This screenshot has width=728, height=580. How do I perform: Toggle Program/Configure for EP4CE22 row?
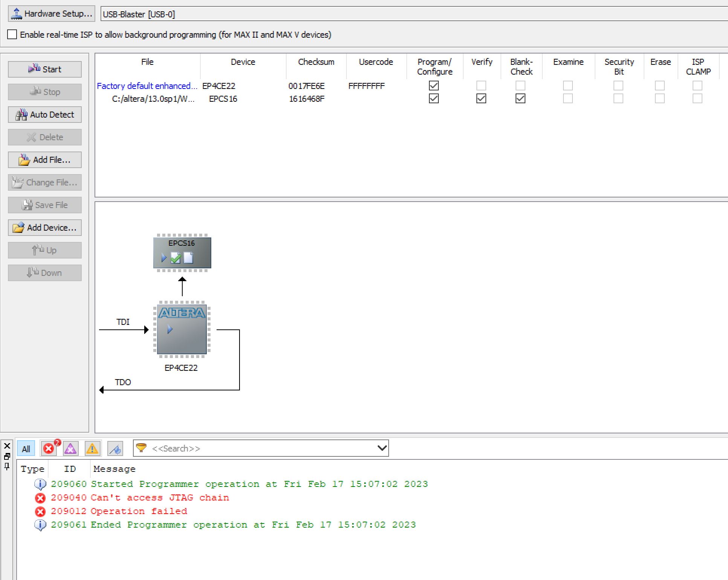tap(434, 86)
